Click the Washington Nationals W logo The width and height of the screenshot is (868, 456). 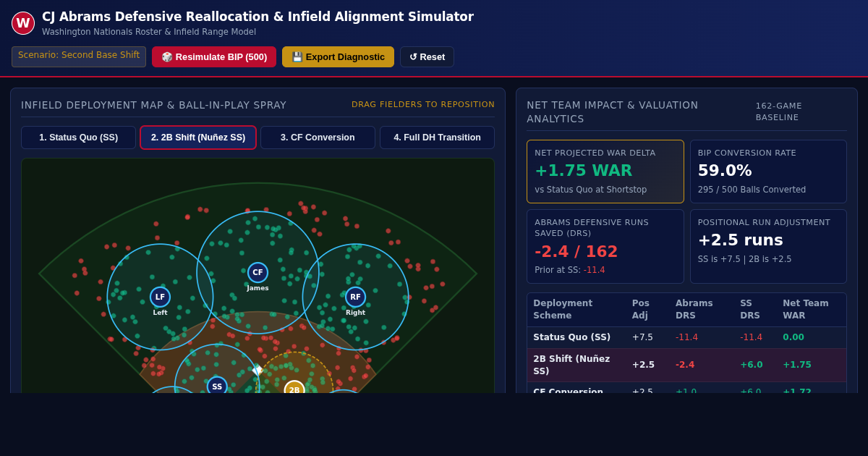pyautogui.click(x=23, y=23)
